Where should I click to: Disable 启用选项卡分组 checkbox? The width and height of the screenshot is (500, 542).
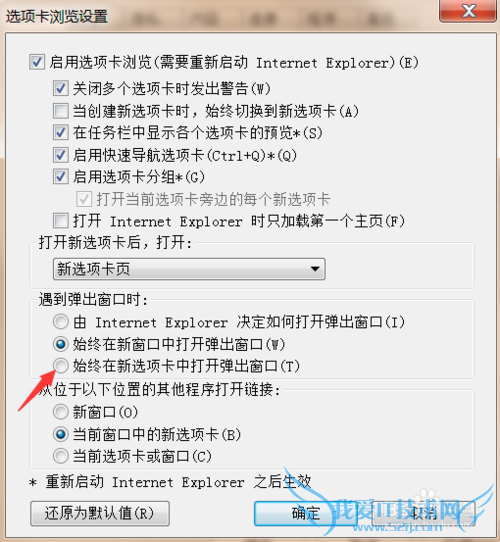point(61,177)
